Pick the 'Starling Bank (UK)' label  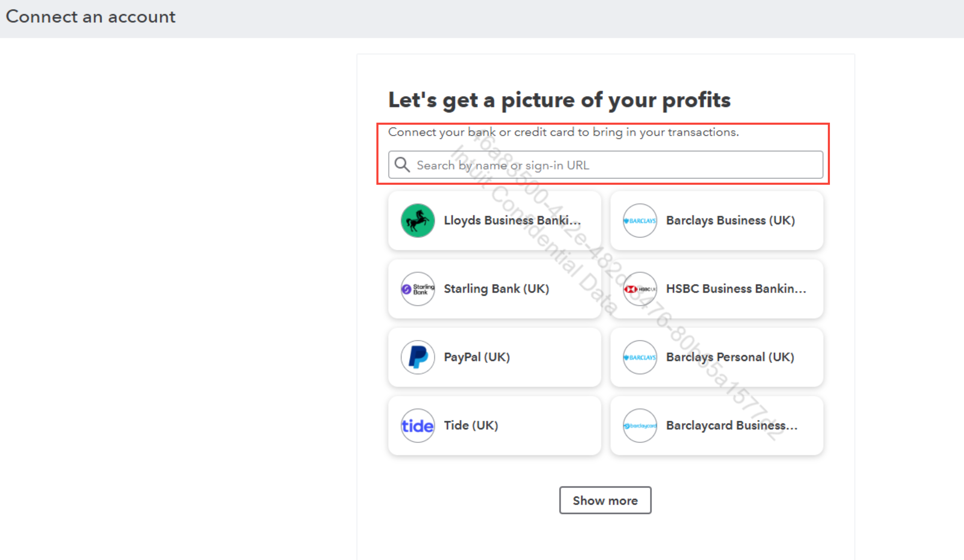[496, 289]
